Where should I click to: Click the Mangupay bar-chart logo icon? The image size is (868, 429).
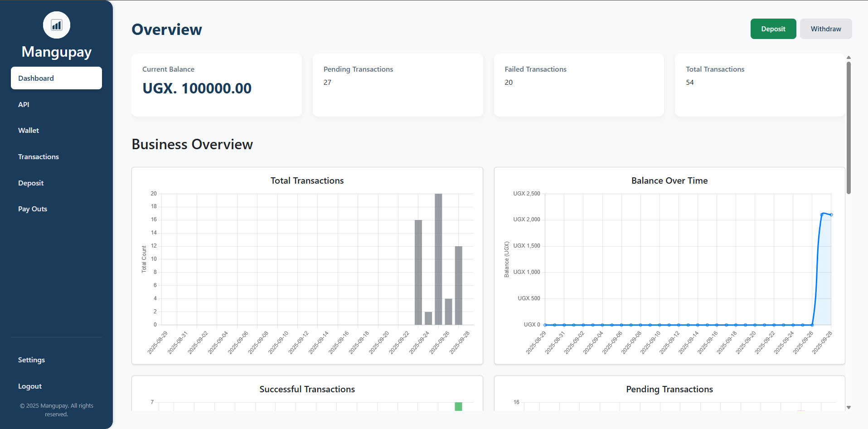[56, 25]
